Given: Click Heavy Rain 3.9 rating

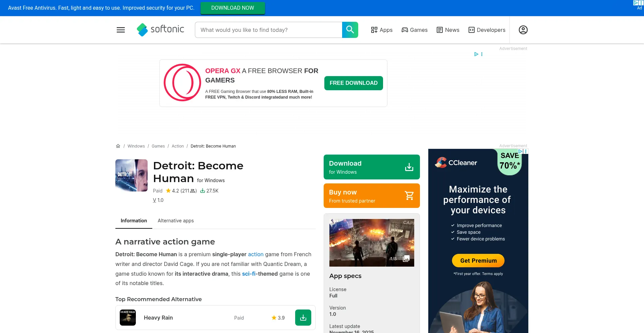Looking at the screenshot, I should (278, 318).
